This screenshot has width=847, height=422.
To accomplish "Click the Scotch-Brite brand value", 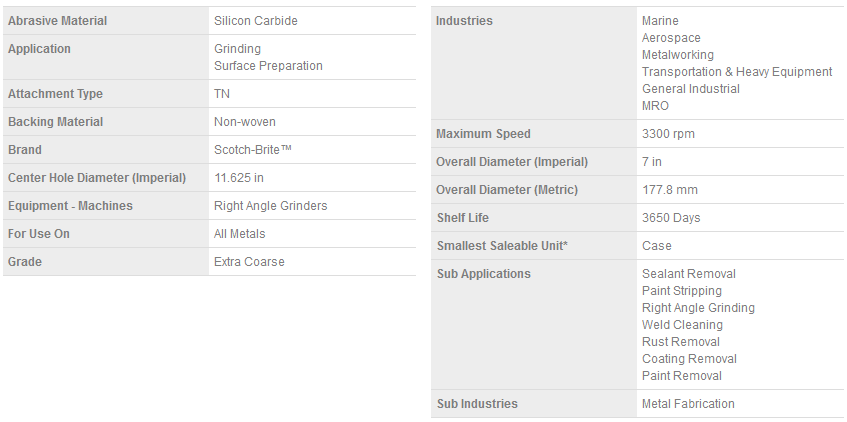I will 253,150.
